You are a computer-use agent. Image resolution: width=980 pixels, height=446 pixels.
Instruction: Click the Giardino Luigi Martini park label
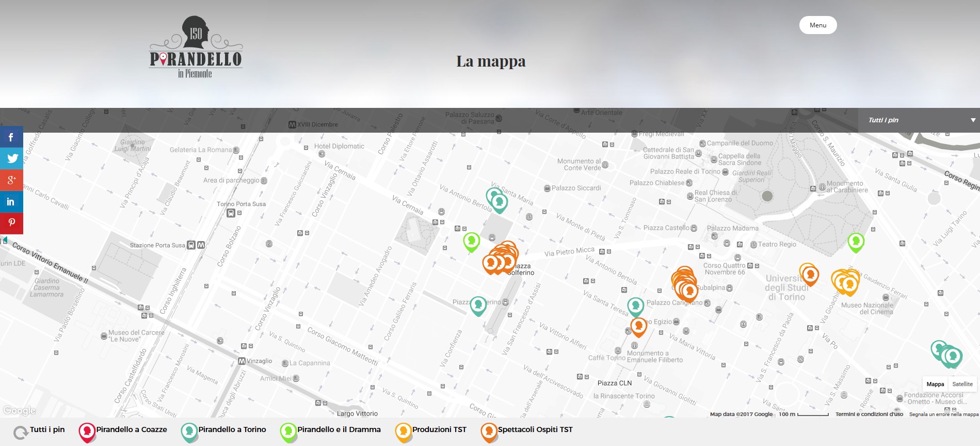[133, 145]
